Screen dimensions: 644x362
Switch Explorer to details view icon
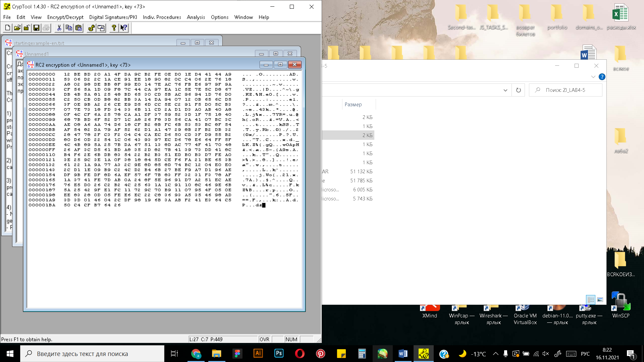pyautogui.click(x=591, y=300)
